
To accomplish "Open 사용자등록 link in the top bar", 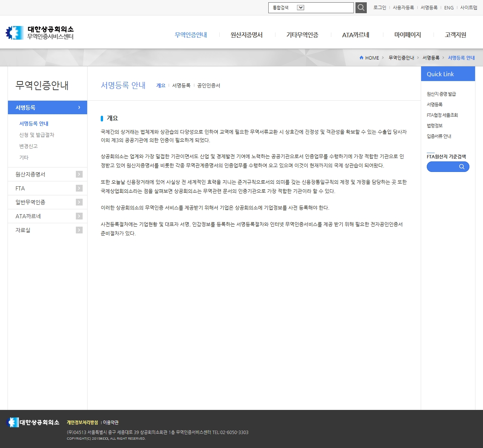I will pos(403,8).
